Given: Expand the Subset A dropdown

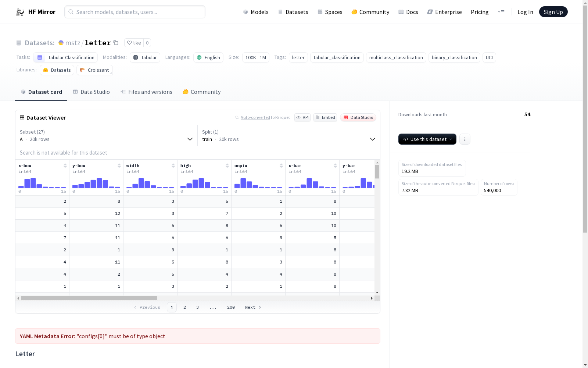Looking at the screenshot, I should [x=107, y=135].
